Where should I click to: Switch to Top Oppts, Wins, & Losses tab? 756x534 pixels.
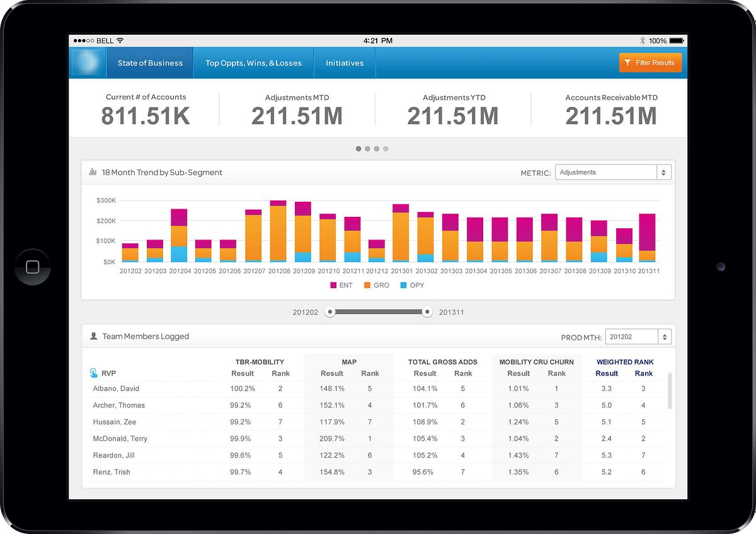click(253, 63)
